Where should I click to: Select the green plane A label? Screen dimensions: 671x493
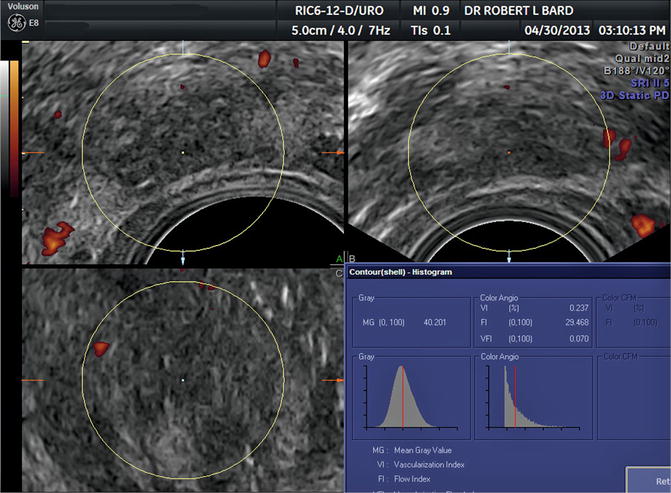coord(340,257)
